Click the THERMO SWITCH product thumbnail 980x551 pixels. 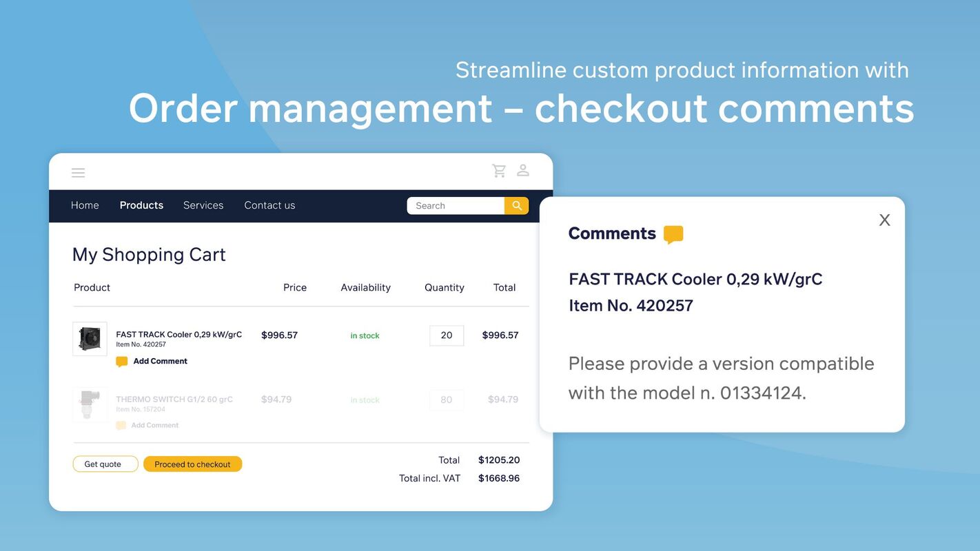pos(90,404)
